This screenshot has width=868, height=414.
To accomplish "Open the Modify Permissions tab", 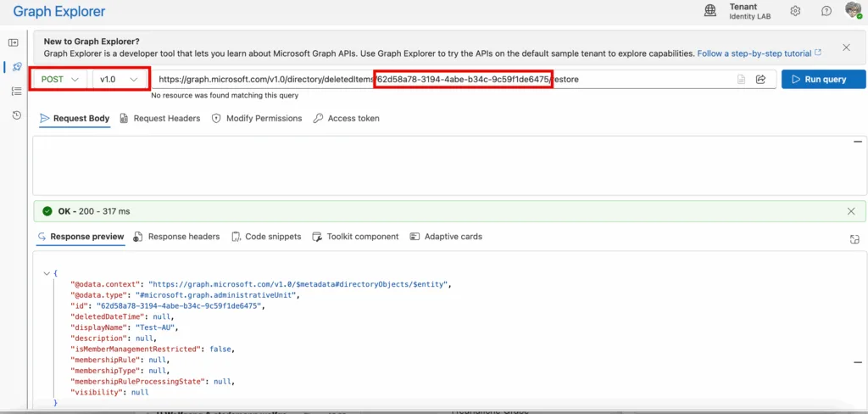I will [x=257, y=119].
